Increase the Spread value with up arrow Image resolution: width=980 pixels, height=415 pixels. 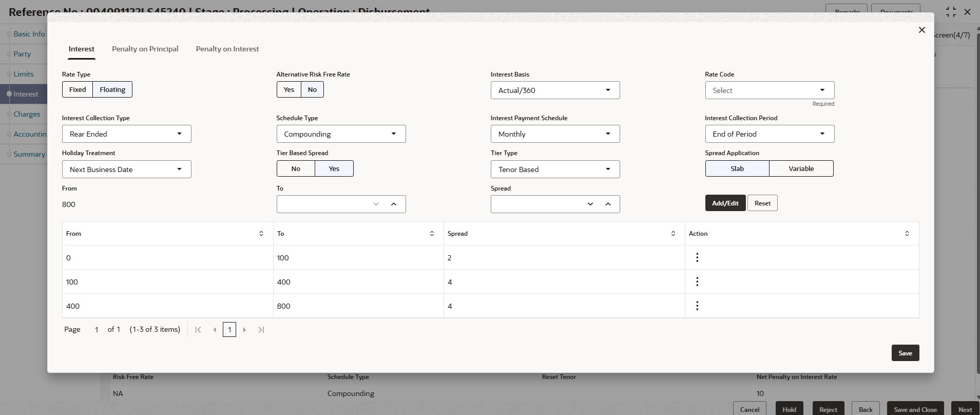click(x=608, y=204)
